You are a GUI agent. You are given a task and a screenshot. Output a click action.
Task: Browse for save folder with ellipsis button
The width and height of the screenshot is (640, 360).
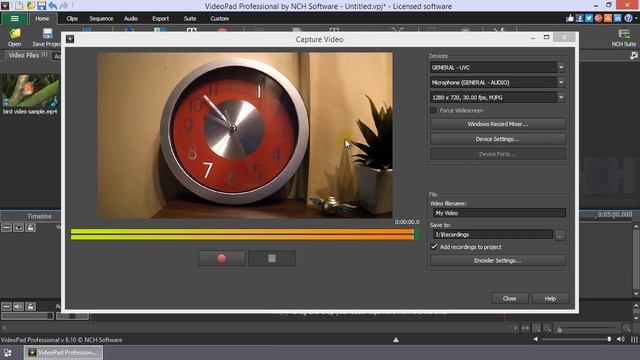point(560,235)
